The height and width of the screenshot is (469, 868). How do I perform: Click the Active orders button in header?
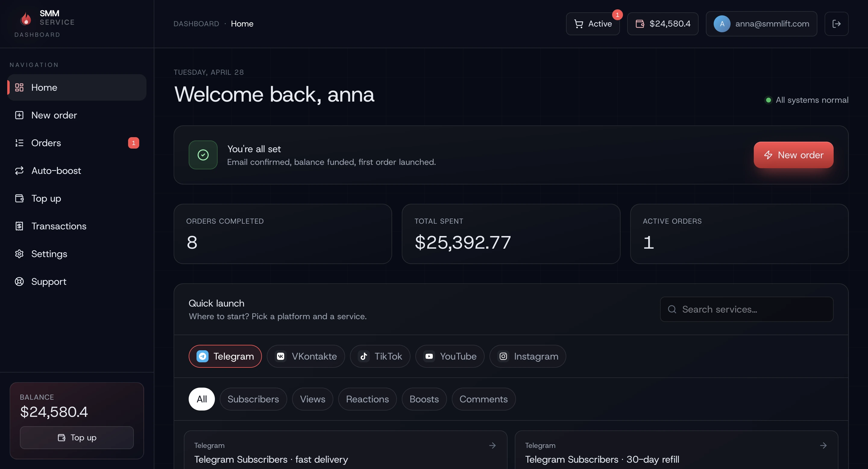pos(593,24)
